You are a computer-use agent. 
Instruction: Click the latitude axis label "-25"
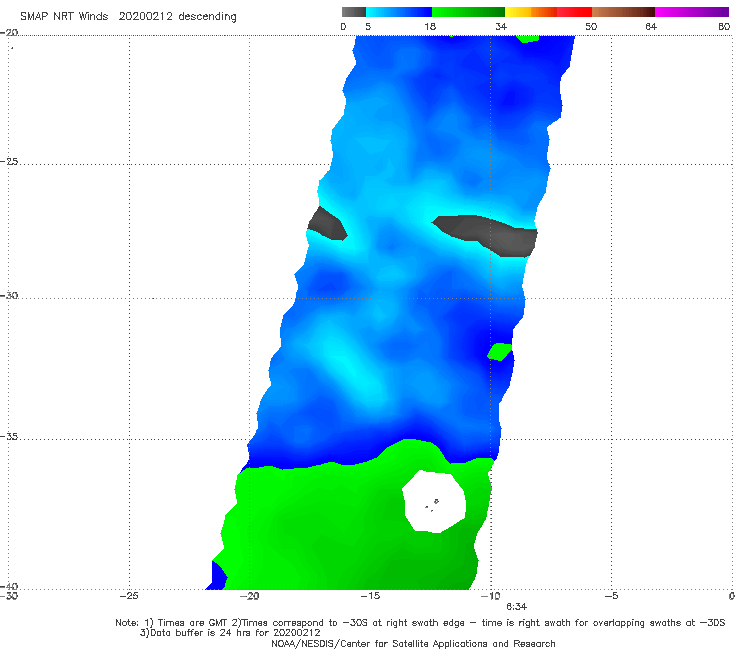(x=10, y=161)
